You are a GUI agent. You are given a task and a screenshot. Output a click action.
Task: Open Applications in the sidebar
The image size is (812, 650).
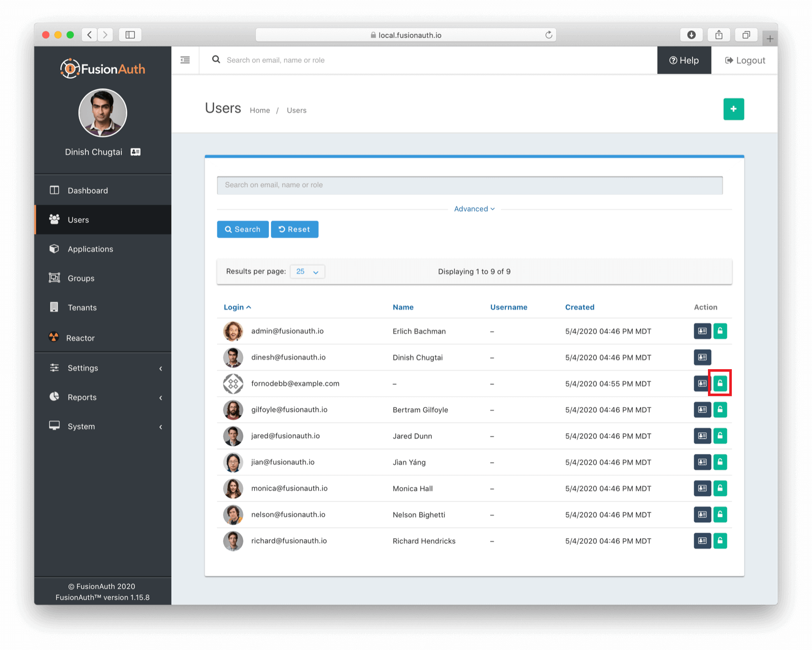[x=103, y=249]
